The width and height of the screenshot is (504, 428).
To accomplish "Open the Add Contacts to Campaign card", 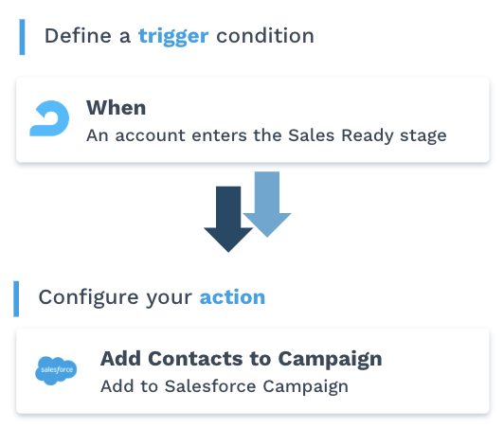I will coord(253,371).
